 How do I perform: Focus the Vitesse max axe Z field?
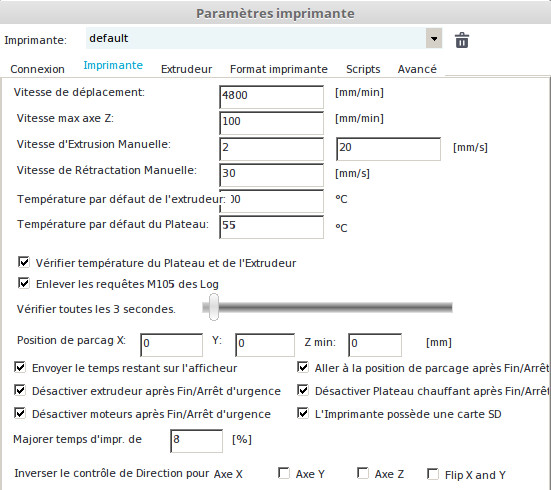pos(271,123)
